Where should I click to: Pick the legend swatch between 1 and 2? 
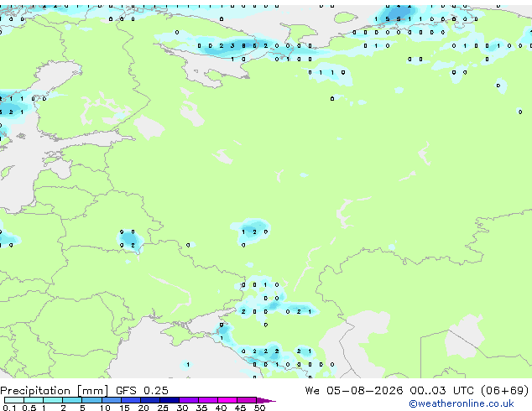(53, 400)
